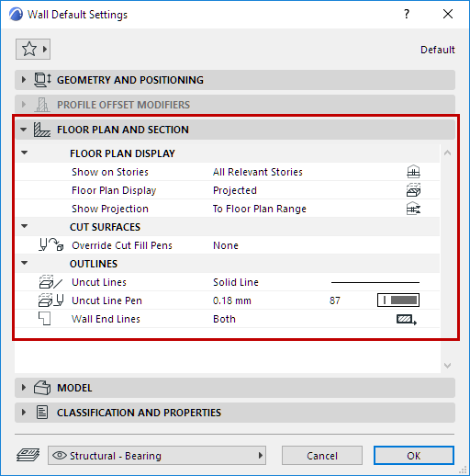Click the help question mark button
This screenshot has width=470, height=476.
click(x=407, y=14)
